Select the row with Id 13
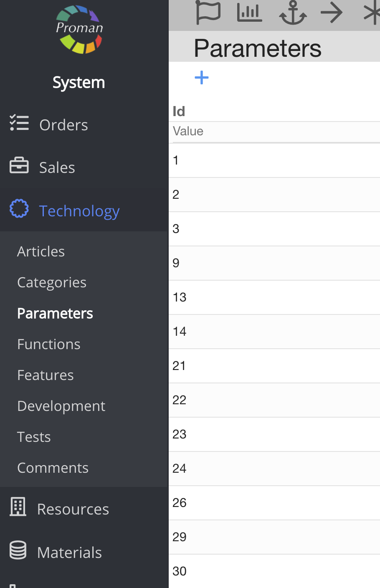The width and height of the screenshot is (380, 588). point(274,297)
